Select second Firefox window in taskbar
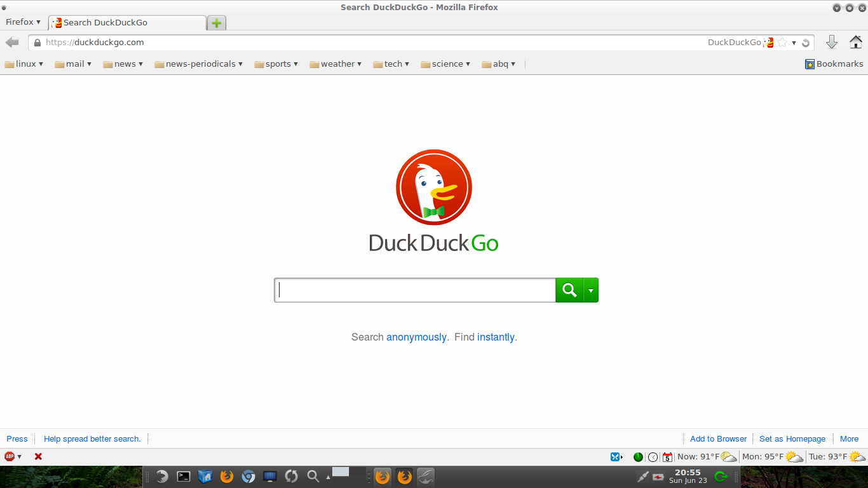 pyautogui.click(x=405, y=477)
